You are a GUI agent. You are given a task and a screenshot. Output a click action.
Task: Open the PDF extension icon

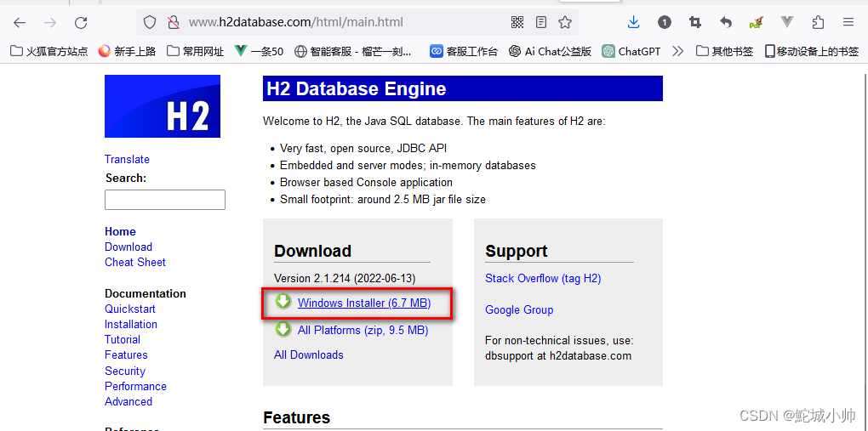[757, 22]
